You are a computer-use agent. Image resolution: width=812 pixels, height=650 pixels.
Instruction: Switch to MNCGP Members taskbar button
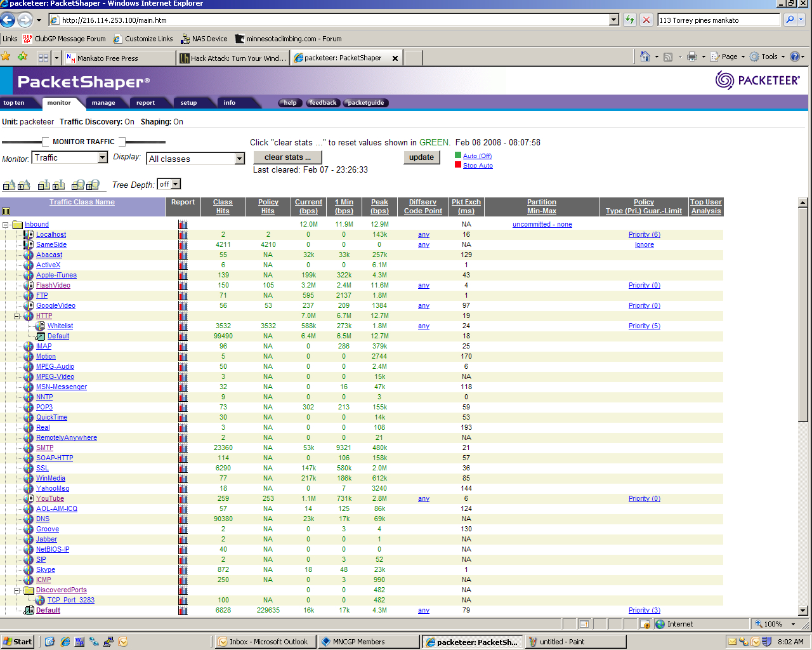[x=368, y=642]
